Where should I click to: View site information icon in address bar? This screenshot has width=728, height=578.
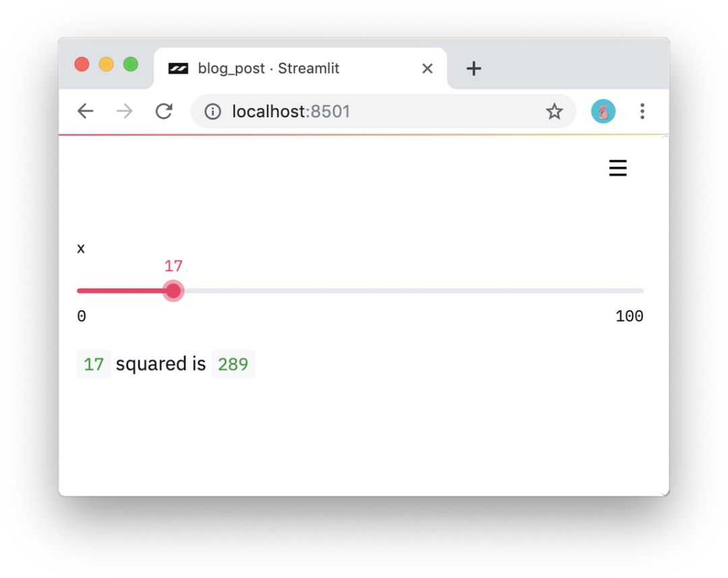213,111
